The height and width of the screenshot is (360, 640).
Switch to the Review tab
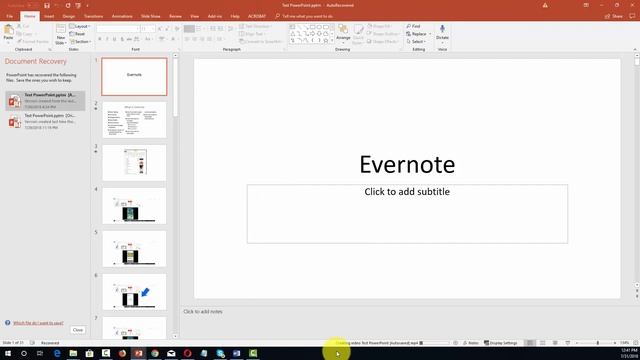click(x=176, y=16)
